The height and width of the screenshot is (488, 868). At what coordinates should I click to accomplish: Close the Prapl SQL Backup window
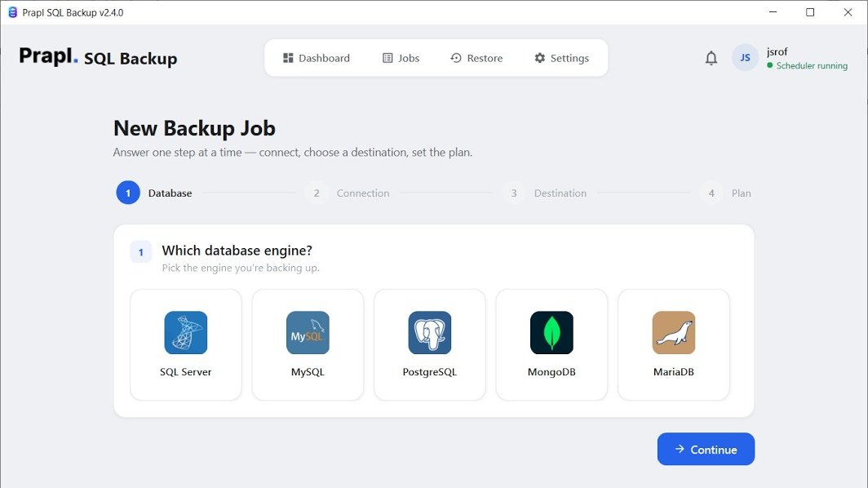click(848, 12)
